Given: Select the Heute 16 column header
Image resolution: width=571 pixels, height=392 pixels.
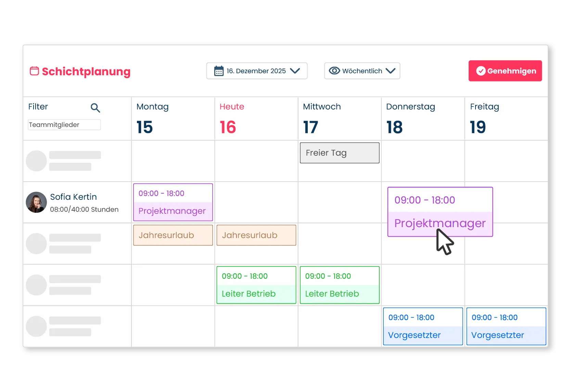Looking at the screenshot, I should pos(256,118).
